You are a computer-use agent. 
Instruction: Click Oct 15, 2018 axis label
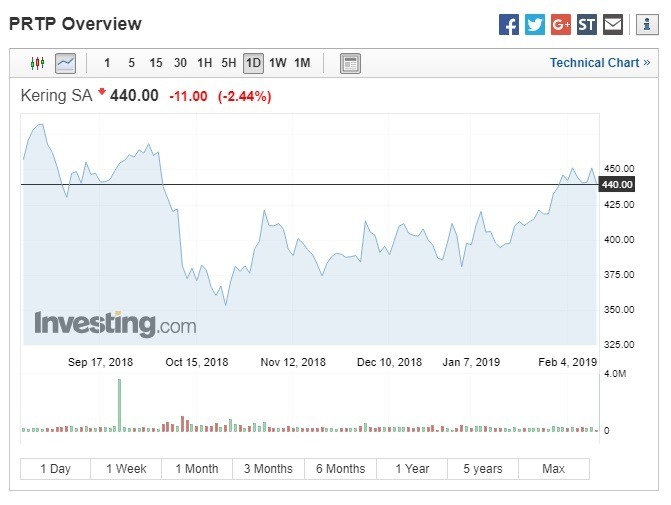coord(197,362)
